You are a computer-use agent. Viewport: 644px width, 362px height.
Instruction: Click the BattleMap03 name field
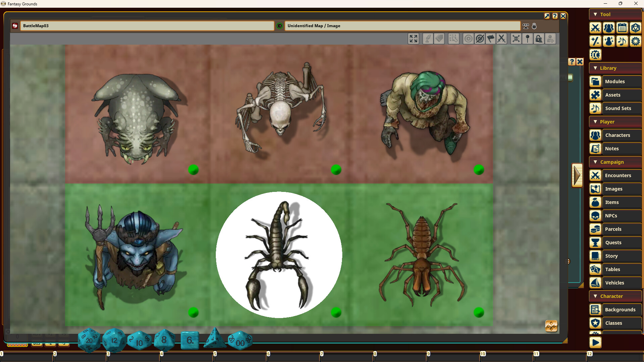point(147,26)
